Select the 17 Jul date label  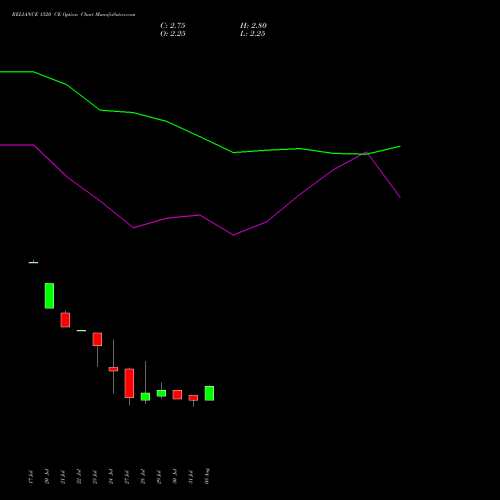[31, 477]
